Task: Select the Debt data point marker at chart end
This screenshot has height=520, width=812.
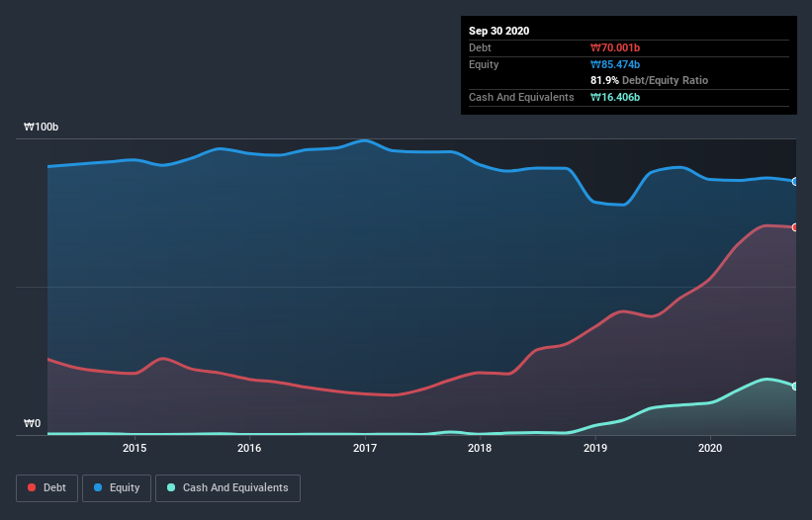Action: click(794, 227)
